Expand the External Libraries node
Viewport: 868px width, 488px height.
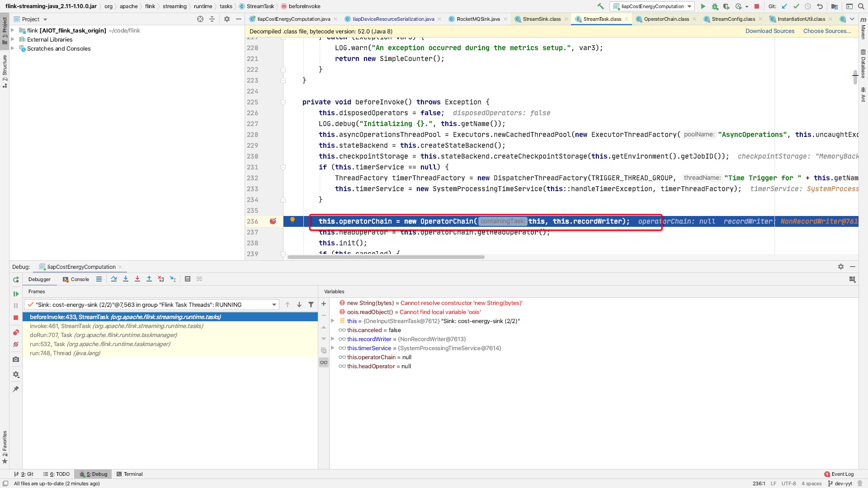click(13, 40)
